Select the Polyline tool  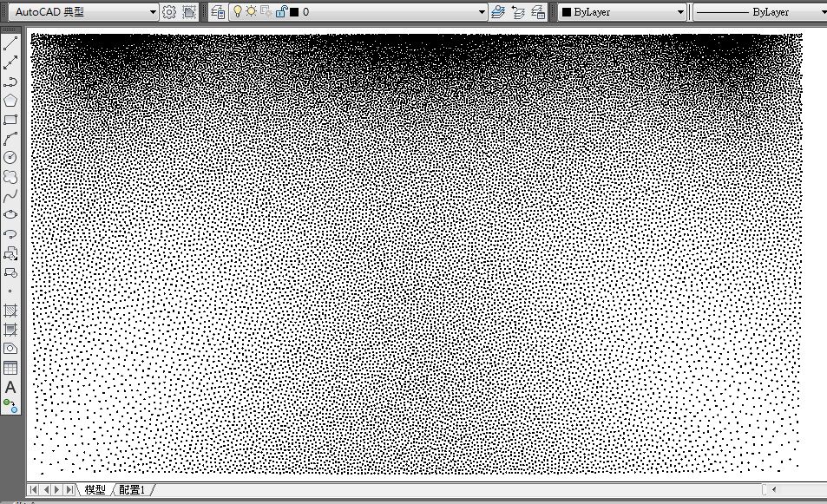10,82
